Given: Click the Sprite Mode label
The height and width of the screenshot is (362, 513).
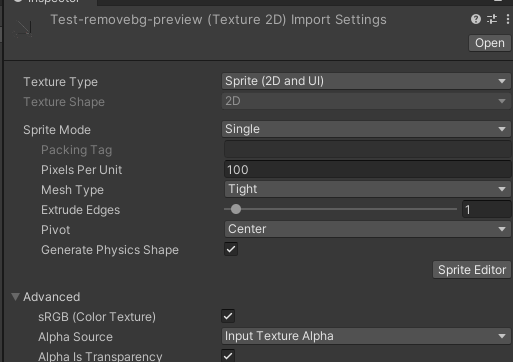Looking at the screenshot, I should [57, 130].
